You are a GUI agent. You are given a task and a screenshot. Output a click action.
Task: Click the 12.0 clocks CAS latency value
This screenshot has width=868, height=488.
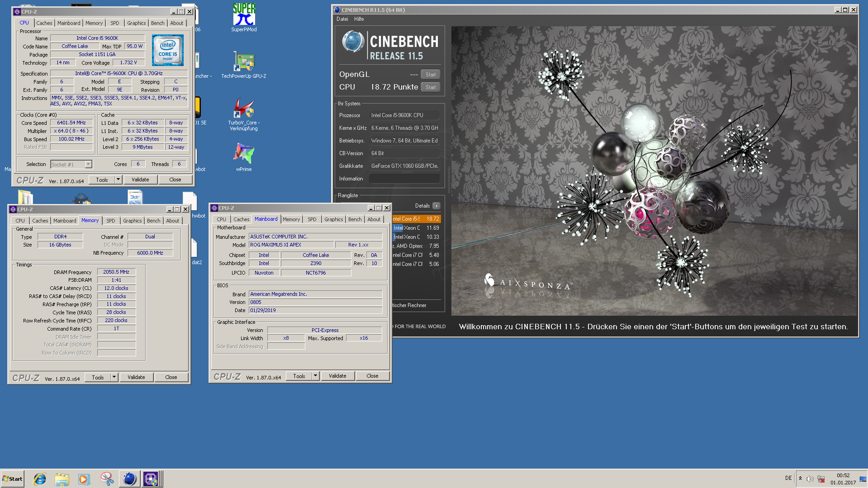(116, 288)
